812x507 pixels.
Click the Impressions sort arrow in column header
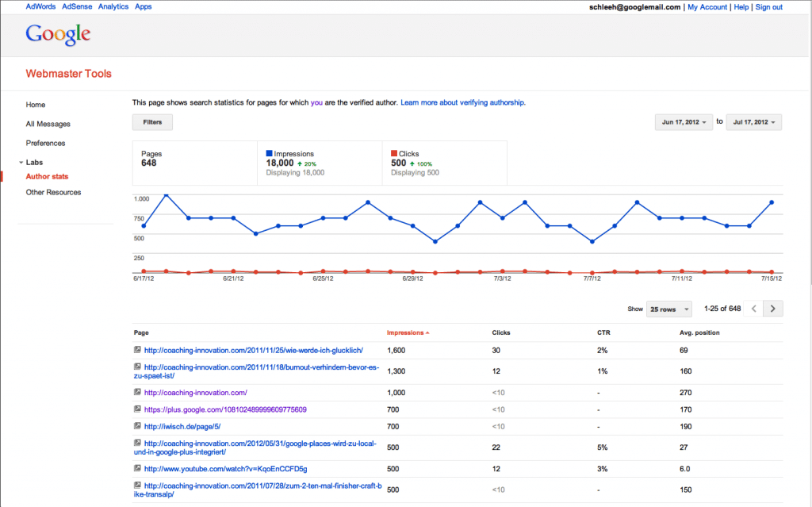point(427,332)
